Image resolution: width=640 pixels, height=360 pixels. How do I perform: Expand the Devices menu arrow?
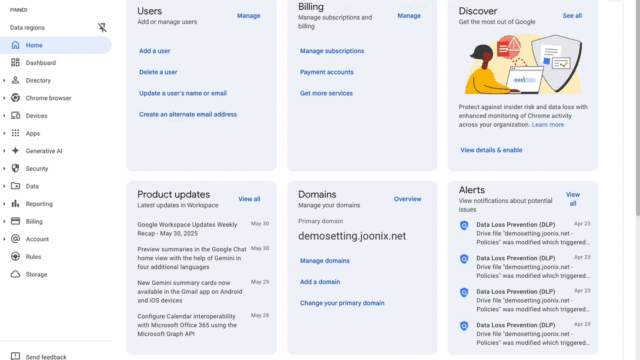click(x=4, y=116)
